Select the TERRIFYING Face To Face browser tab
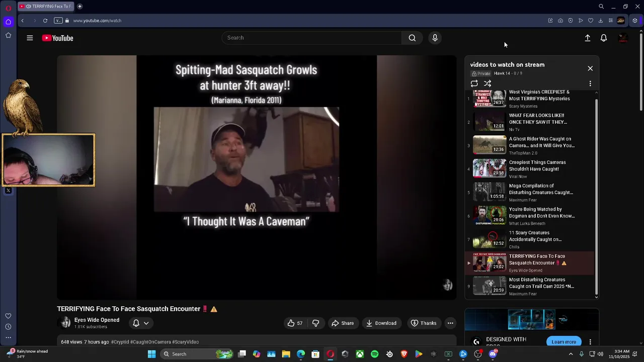The image size is (644, 362). pyautogui.click(x=46, y=7)
